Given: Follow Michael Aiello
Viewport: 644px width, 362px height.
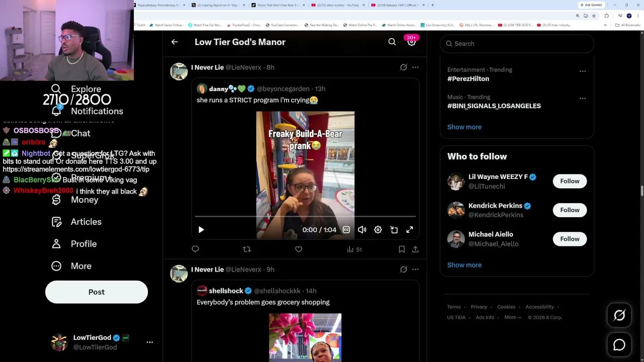Looking at the screenshot, I should [x=570, y=239].
